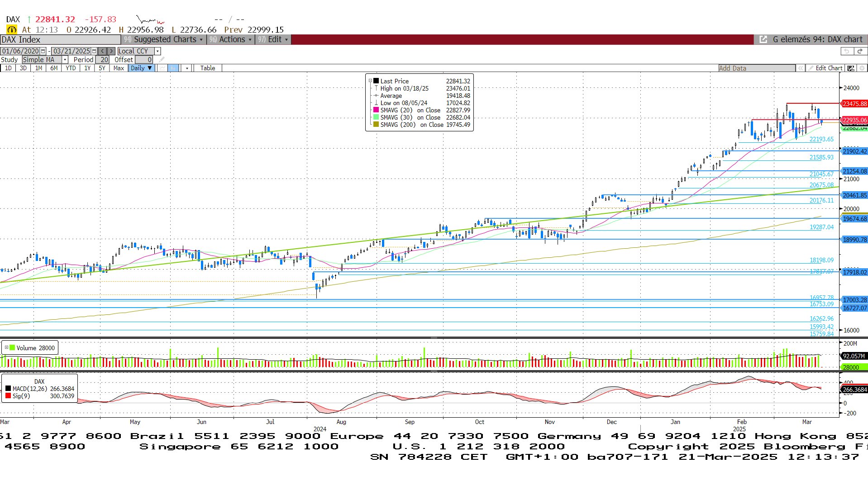Switch to Table view

208,68
